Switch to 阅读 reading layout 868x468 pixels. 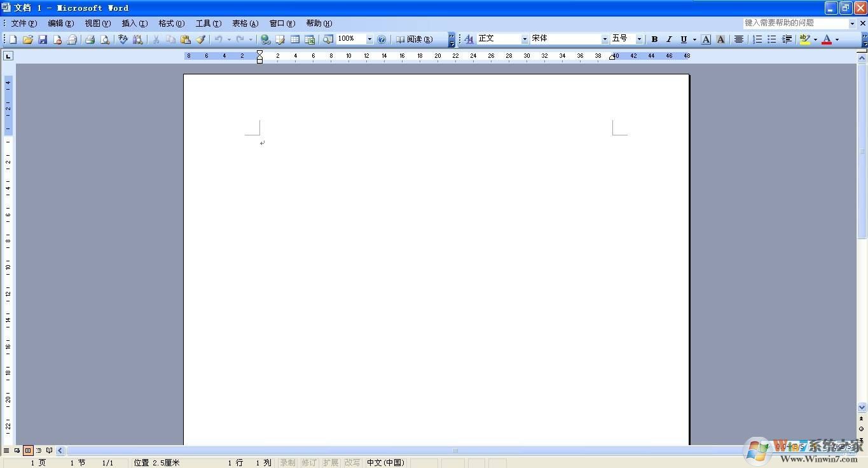point(417,39)
